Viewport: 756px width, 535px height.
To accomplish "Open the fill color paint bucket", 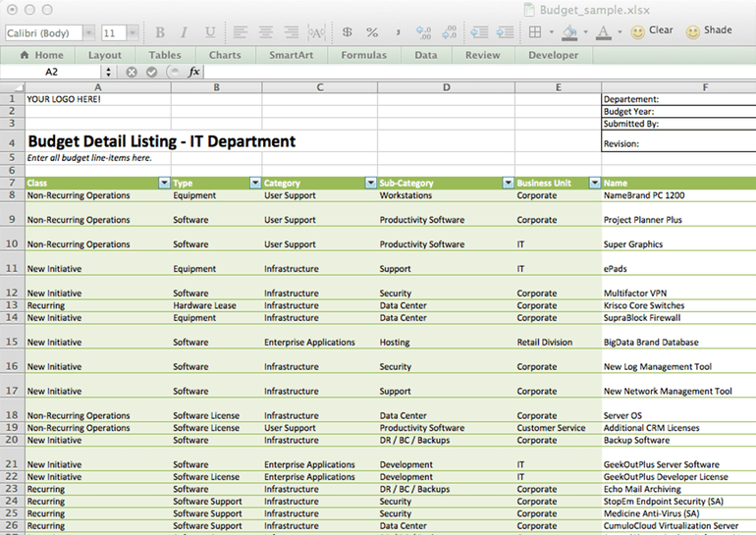I will (569, 32).
